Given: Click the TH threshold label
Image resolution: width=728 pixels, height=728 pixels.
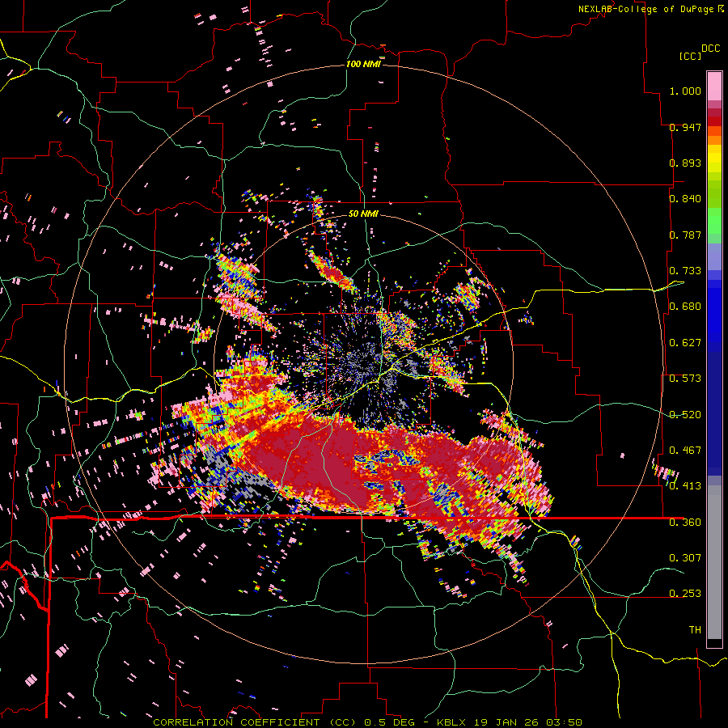Looking at the screenshot, I should (x=695, y=630).
